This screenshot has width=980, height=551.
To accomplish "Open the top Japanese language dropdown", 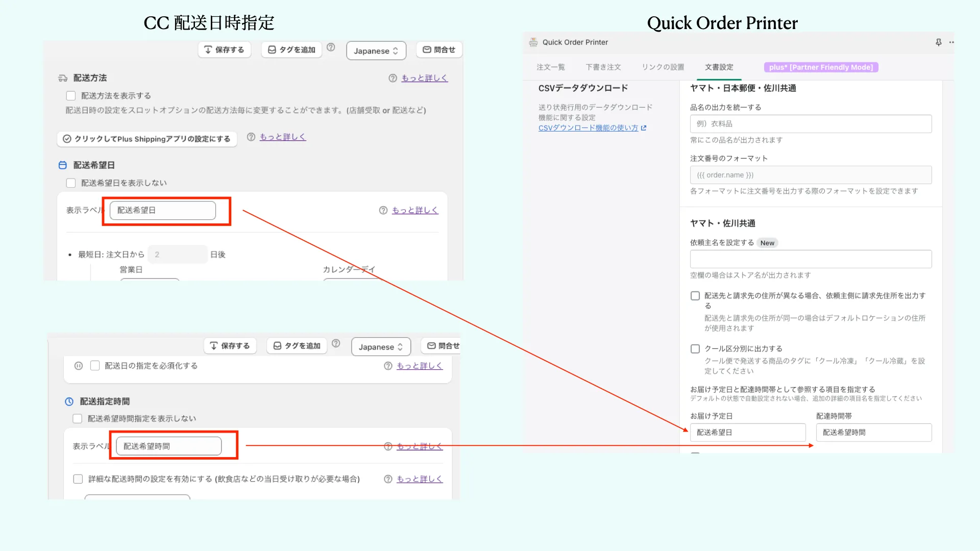I will (376, 51).
